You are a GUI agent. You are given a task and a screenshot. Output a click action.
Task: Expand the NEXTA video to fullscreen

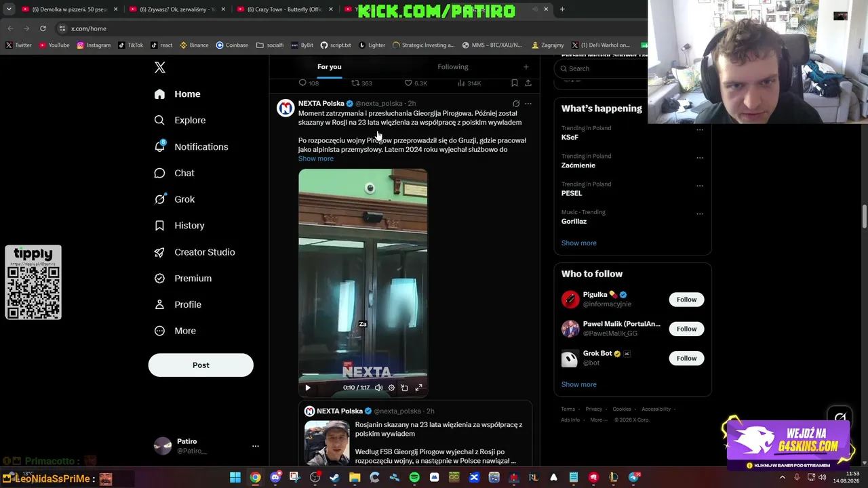pos(418,388)
